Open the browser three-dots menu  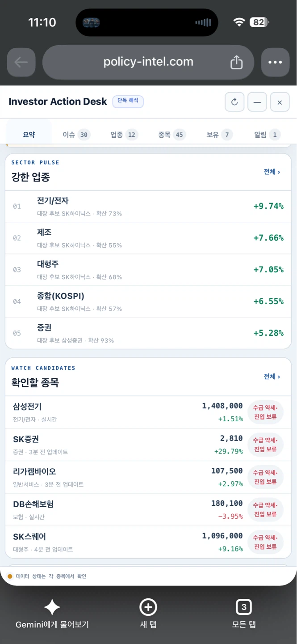[275, 62]
